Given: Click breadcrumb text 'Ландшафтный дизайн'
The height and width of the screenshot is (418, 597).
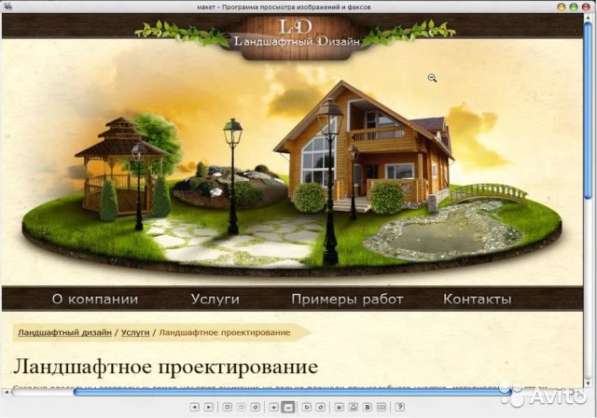Looking at the screenshot, I should (65, 332).
